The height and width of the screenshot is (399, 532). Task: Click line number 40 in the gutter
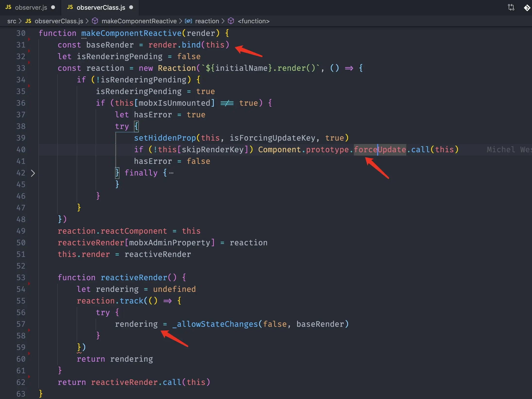pos(21,150)
